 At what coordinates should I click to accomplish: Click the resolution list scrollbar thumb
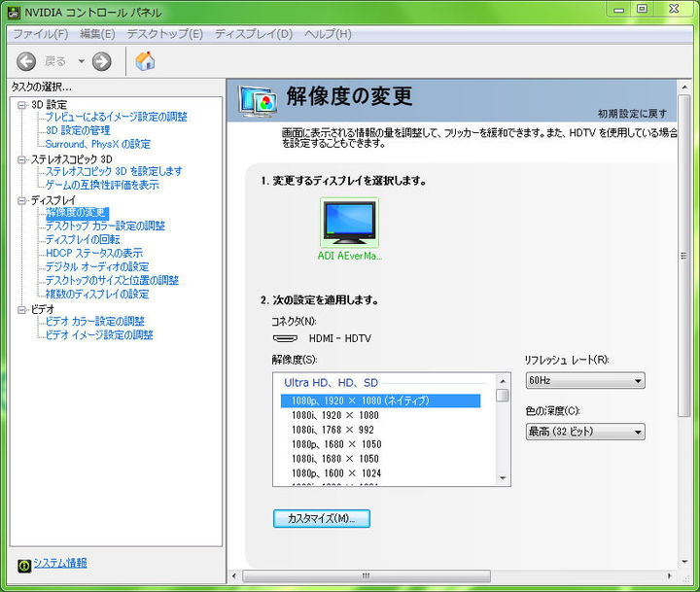pos(503,396)
